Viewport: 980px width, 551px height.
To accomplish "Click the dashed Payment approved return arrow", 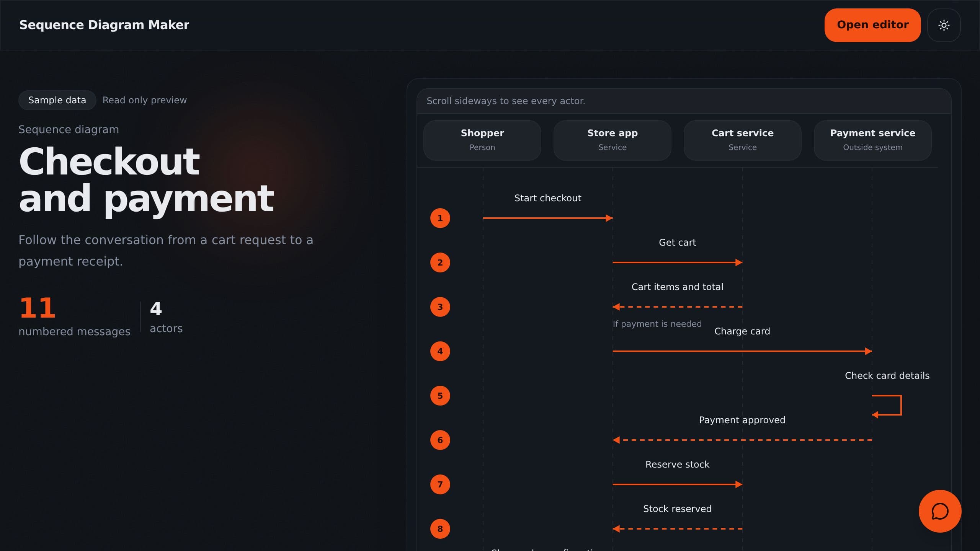I will 742,440.
